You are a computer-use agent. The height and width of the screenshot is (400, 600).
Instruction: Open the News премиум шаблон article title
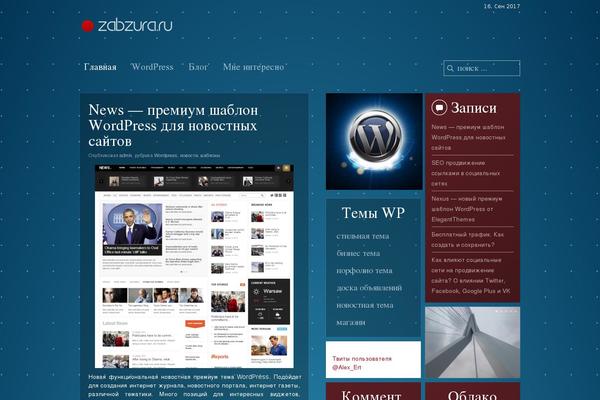pos(173,126)
